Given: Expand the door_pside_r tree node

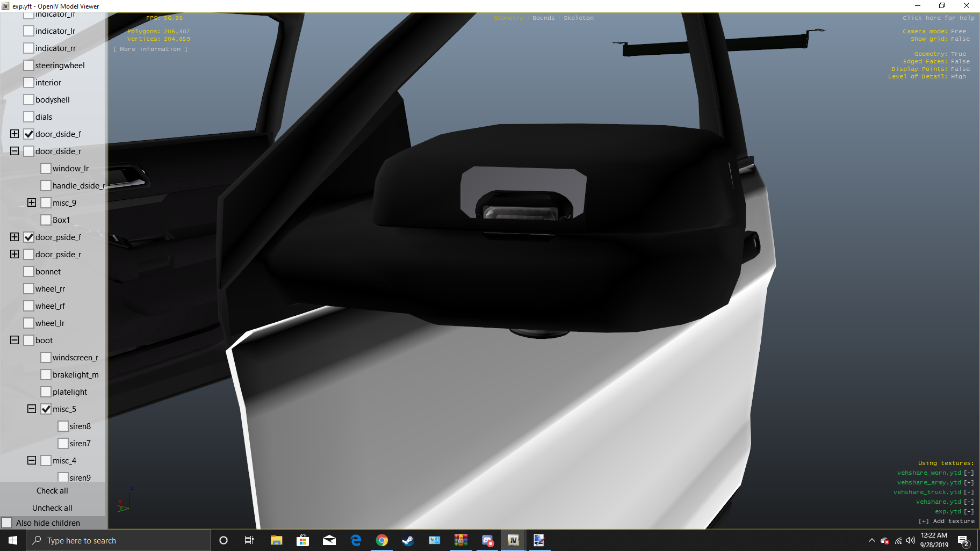Looking at the screenshot, I should pyautogui.click(x=15, y=254).
